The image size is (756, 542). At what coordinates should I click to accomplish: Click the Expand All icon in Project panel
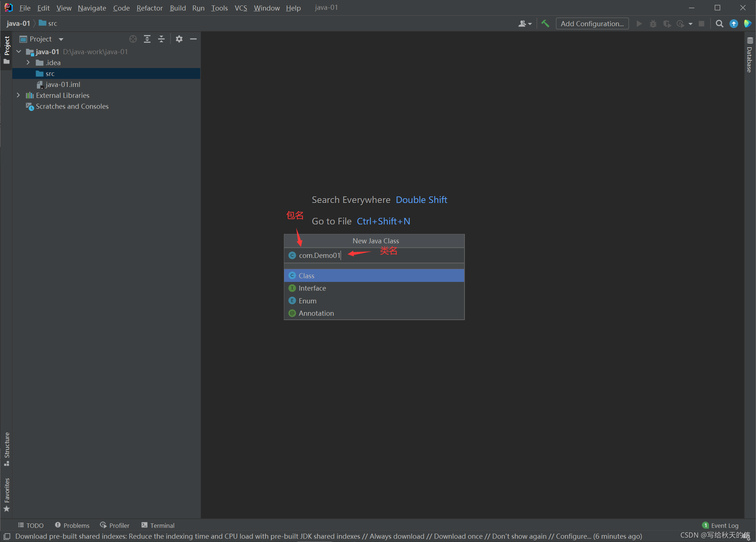pyautogui.click(x=147, y=39)
